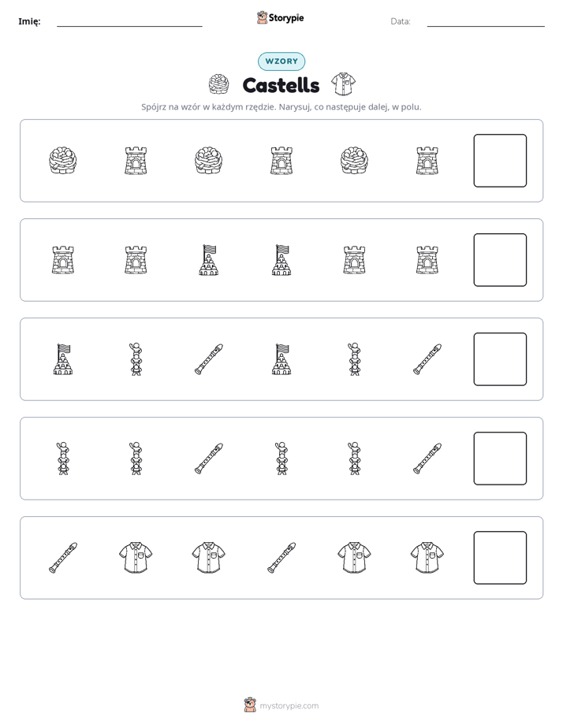Select the first flute icon in row three
The image size is (563, 728).
(x=209, y=359)
